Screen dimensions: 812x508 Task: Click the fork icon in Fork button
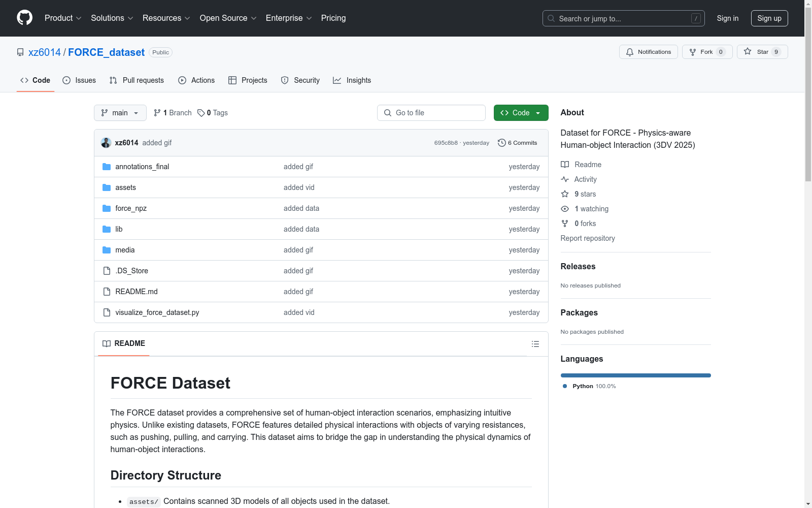[x=693, y=52]
